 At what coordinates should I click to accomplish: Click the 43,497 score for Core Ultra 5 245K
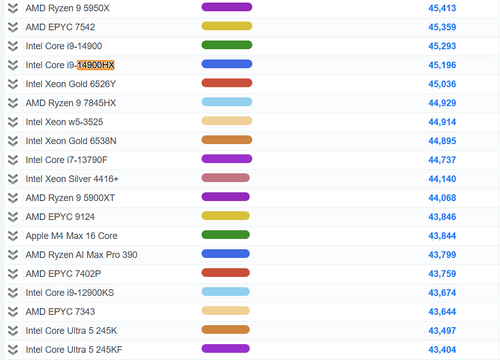point(442,331)
